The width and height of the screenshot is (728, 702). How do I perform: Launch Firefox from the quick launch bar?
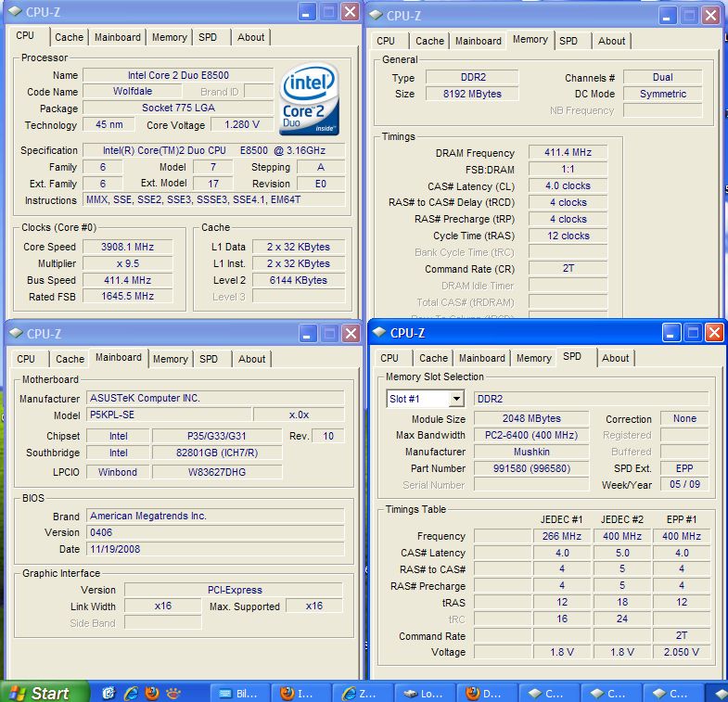(152, 693)
